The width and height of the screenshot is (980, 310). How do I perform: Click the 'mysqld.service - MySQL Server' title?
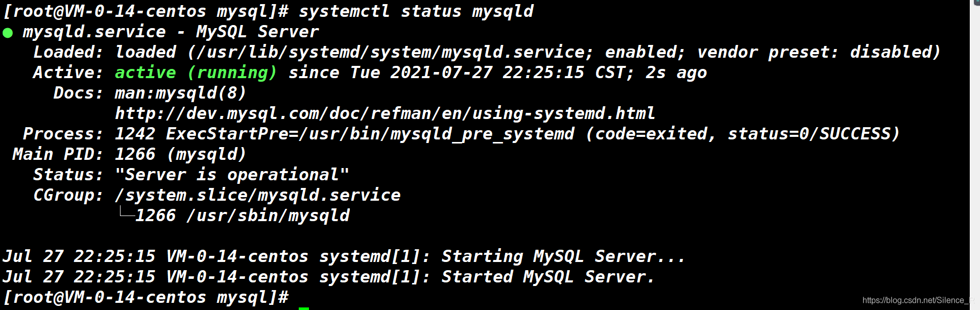click(171, 32)
